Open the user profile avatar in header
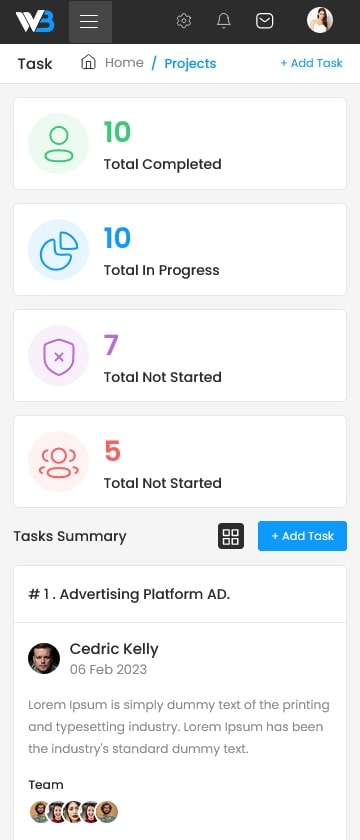The width and height of the screenshot is (360, 840). tap(320, 20)
